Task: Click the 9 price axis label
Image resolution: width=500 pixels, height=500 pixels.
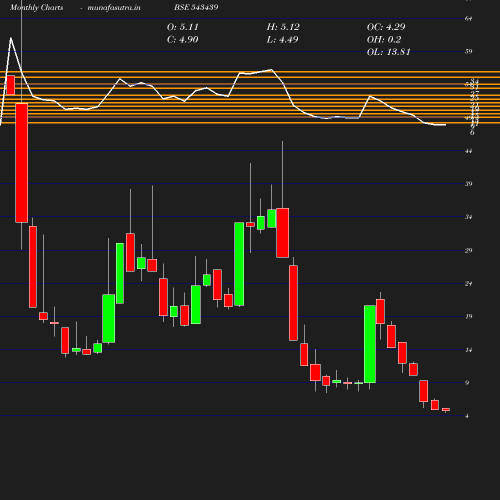Action: click(x=467, y=383)
